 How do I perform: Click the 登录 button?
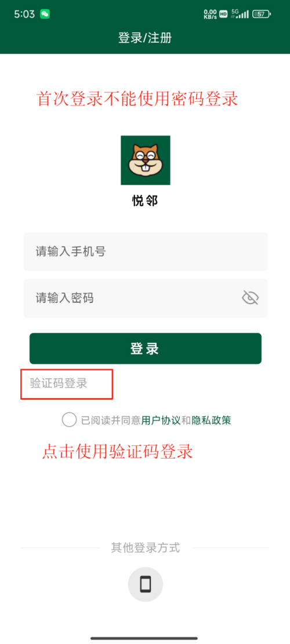pos(145,348)
